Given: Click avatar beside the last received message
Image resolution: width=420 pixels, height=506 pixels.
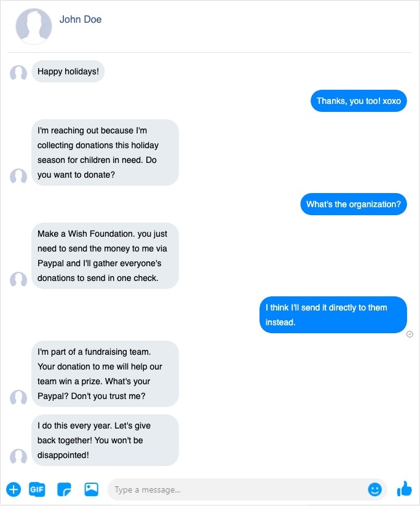Looking at the screenshot, I should (18, 457).
